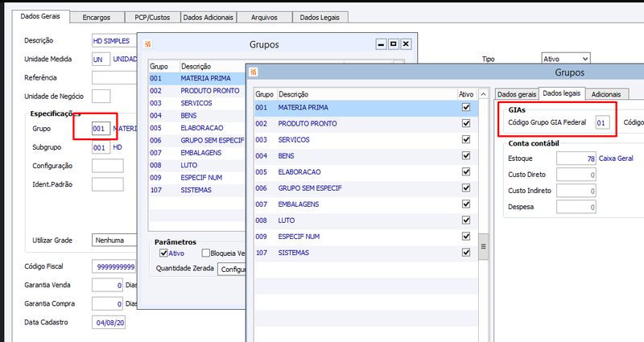Click Grupo column header in back Grupos window

tap(163, 67)
